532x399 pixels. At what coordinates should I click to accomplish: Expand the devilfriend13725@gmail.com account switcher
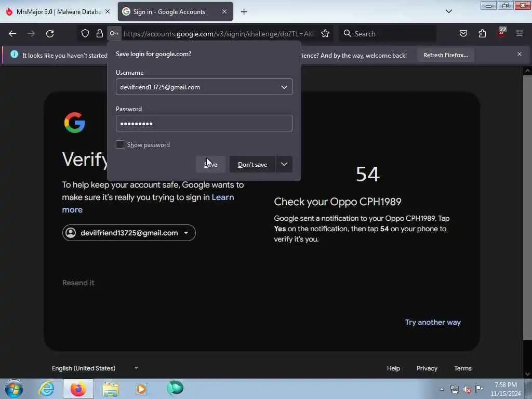[129, 233]
